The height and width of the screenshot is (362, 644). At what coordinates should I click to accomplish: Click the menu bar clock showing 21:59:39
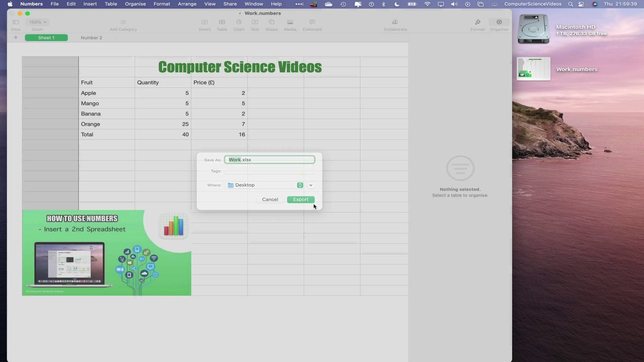621,4
